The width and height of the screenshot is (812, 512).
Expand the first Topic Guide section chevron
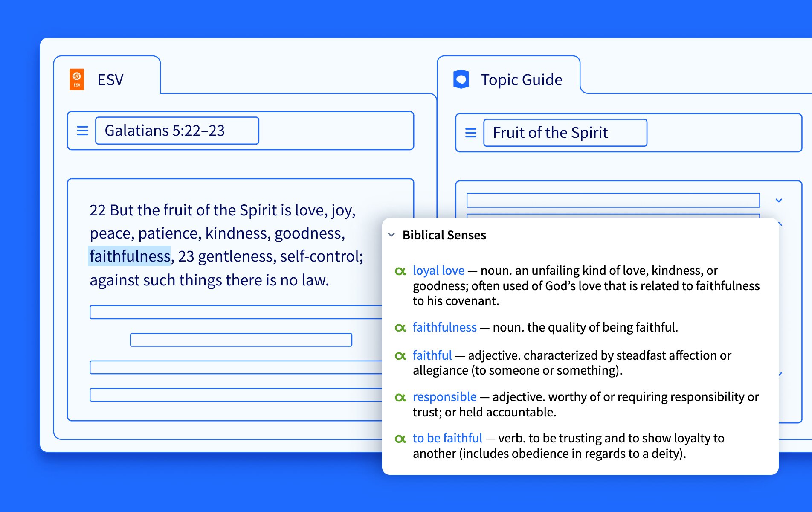tap(779, 200)
